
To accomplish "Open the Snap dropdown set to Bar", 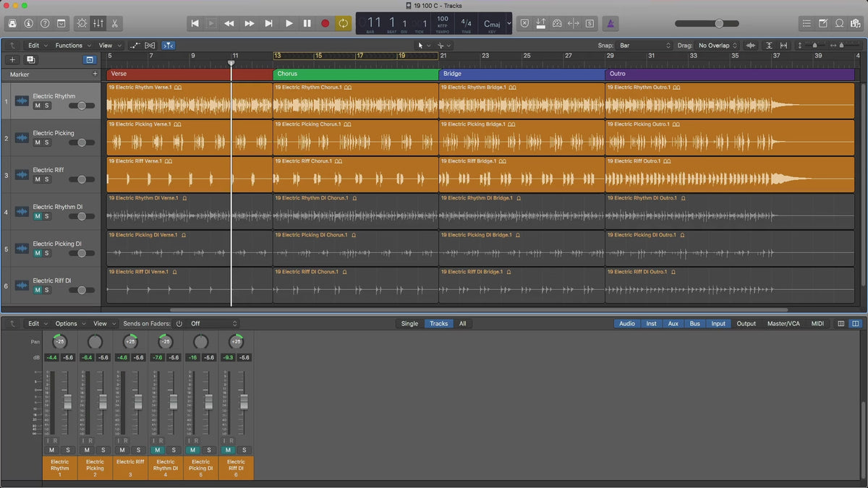I will 643,46.
